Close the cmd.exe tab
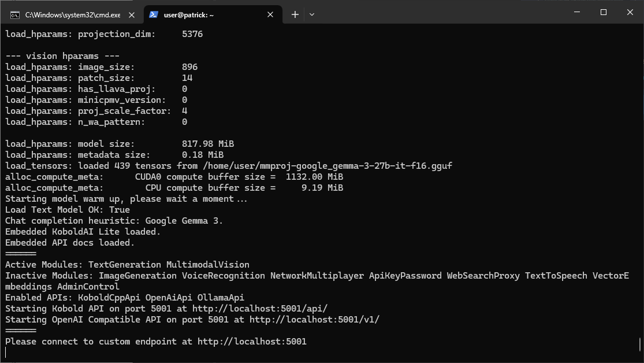Screen dimensions: 644x363 (x=131, y=14)
